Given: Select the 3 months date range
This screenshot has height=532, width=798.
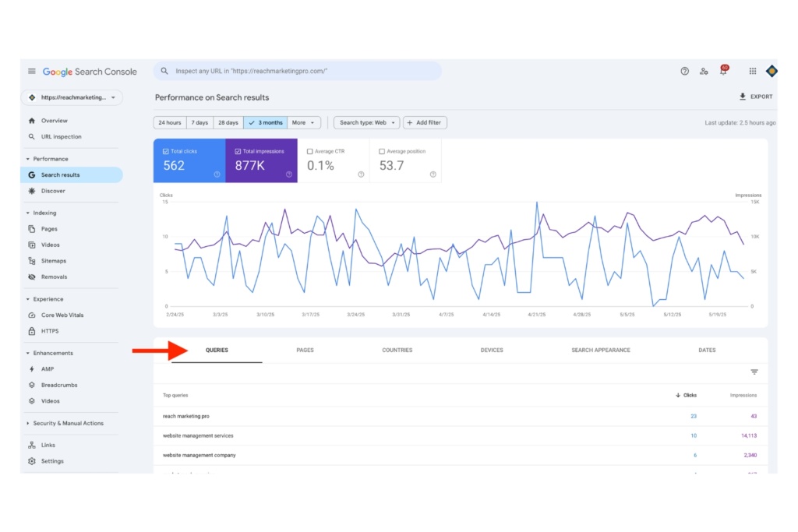Looking at the screenshot, I should (x=265, y=122).
